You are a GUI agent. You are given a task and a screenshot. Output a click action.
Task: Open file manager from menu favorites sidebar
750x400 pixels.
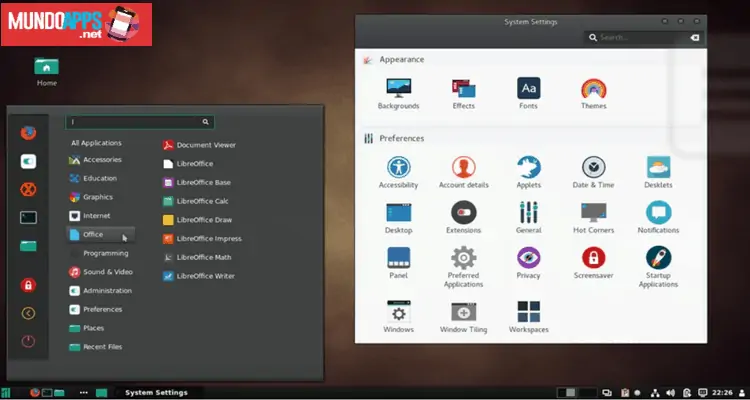tap(28, 246)
